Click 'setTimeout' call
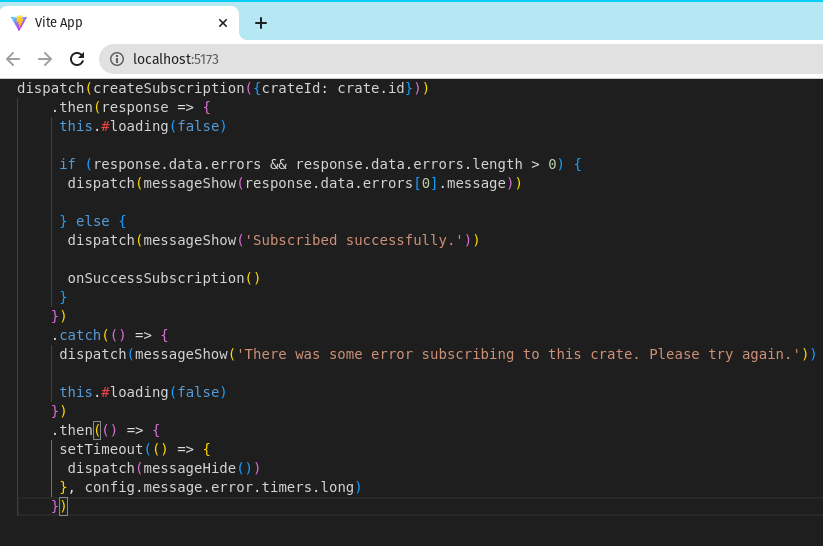Viewport: 823px width, 546px height. 101,449
